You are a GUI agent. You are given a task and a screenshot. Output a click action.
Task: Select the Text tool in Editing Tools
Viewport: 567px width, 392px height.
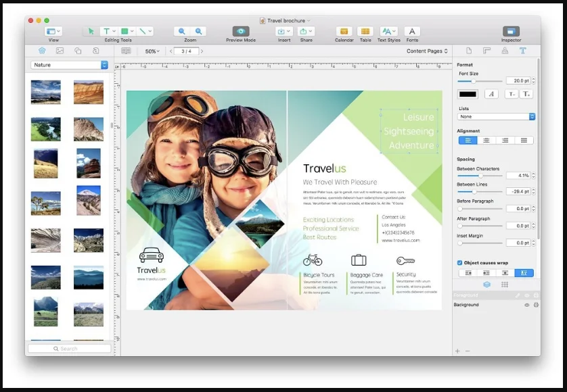coord(109,32)
